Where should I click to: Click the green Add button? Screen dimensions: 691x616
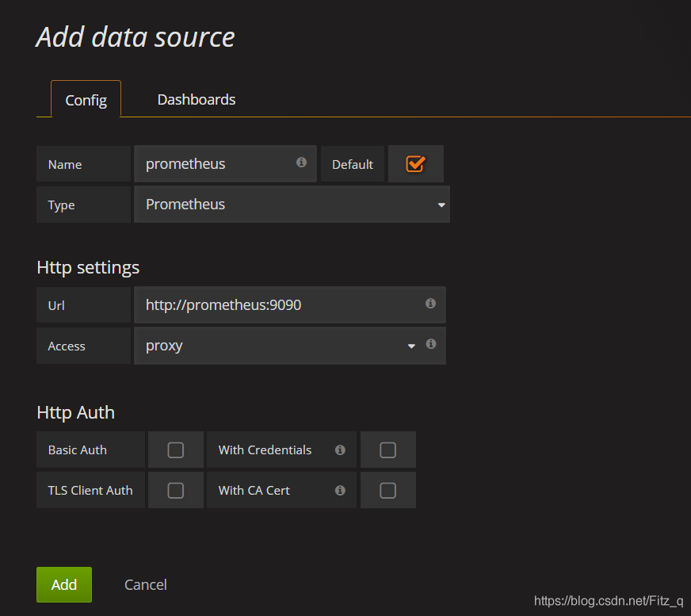pos(64,584)
